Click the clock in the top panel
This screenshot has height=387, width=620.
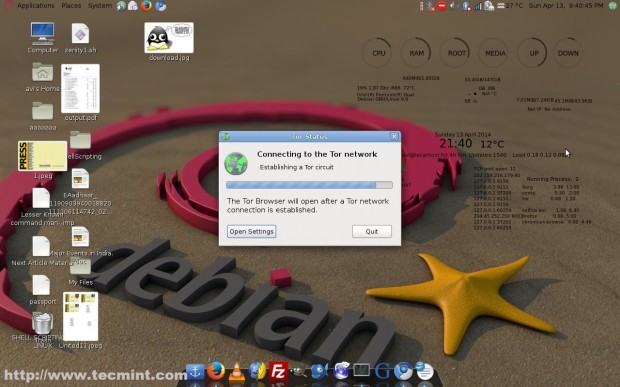click(x=566, y=6)
